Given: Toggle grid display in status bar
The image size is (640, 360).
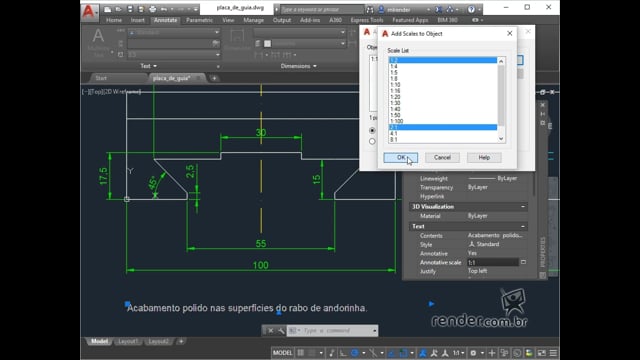Looking at the screenshot, I should coord(301,353).
